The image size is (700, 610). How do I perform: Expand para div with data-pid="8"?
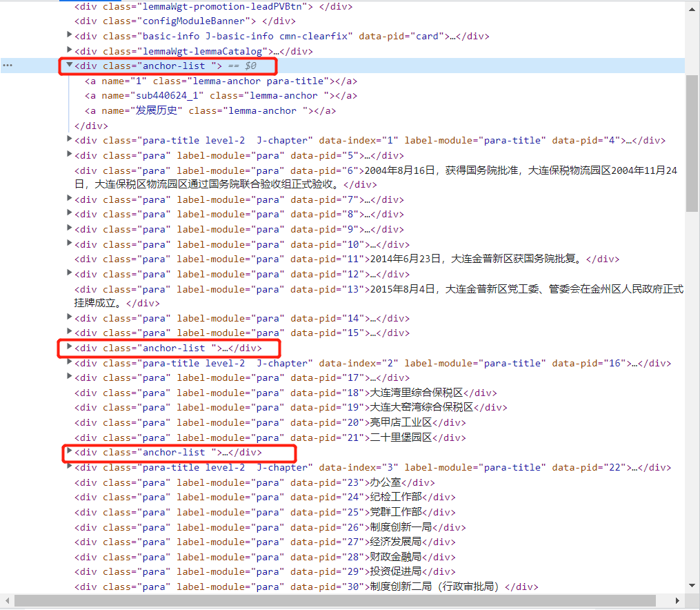click(69, 213)
